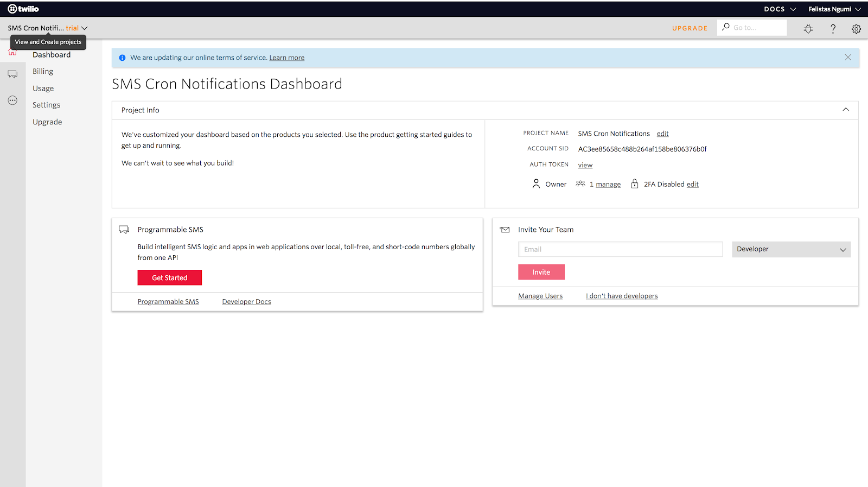Open the Developer Docs link
The image size is (868, 487).
247,302
